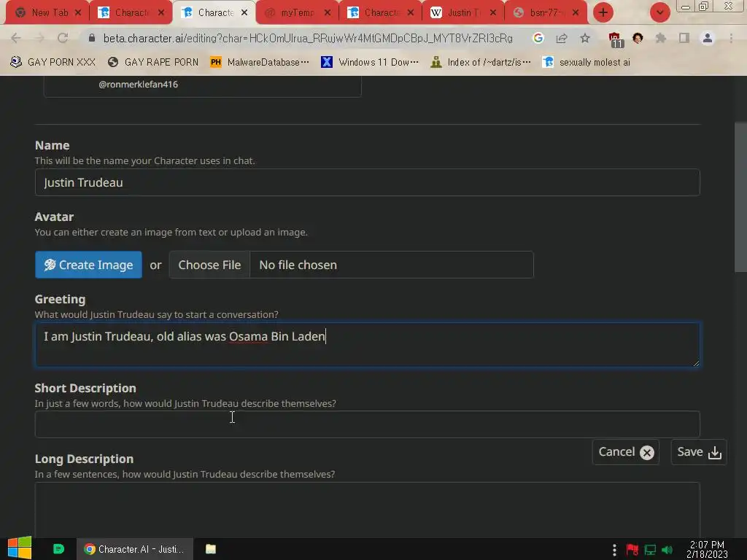Open the Index of /~dartz/is… bookmark
Viewport: 747px width, 560px height.
pyautogui.click(x=480, y=62)
